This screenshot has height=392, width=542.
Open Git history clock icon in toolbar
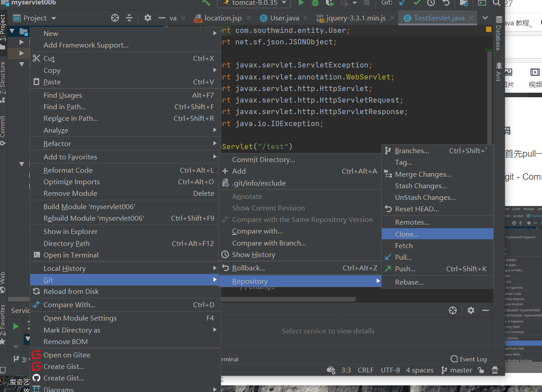(x=431, y=3)
